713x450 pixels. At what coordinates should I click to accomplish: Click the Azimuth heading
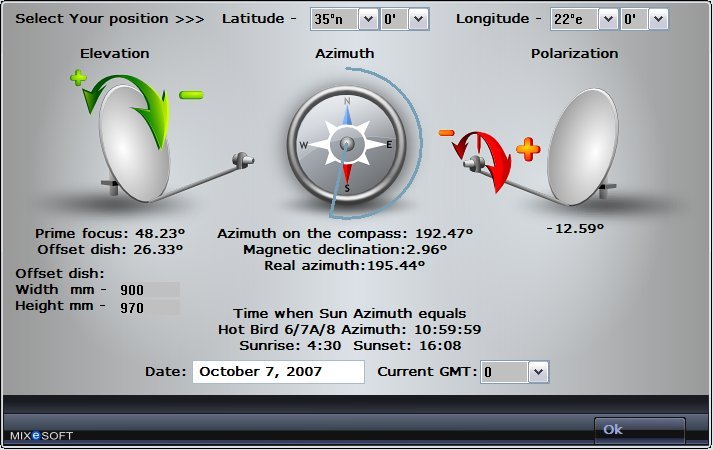(345, 53)
